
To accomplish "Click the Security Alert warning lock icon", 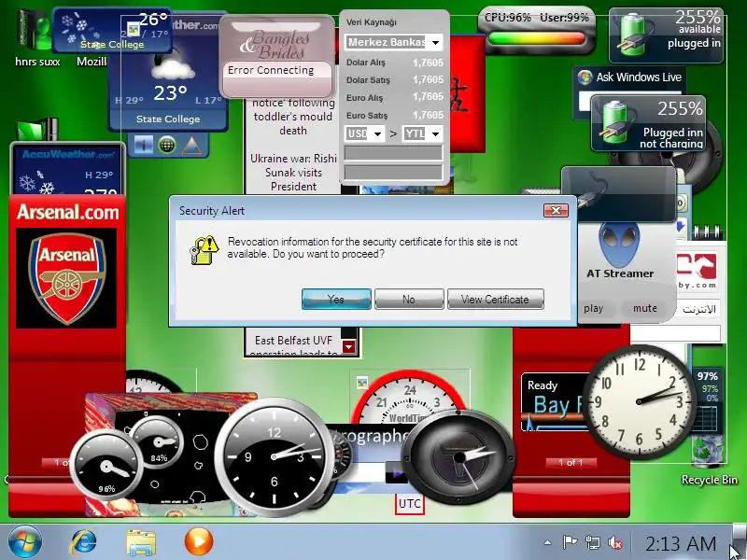I will (204, 249).
